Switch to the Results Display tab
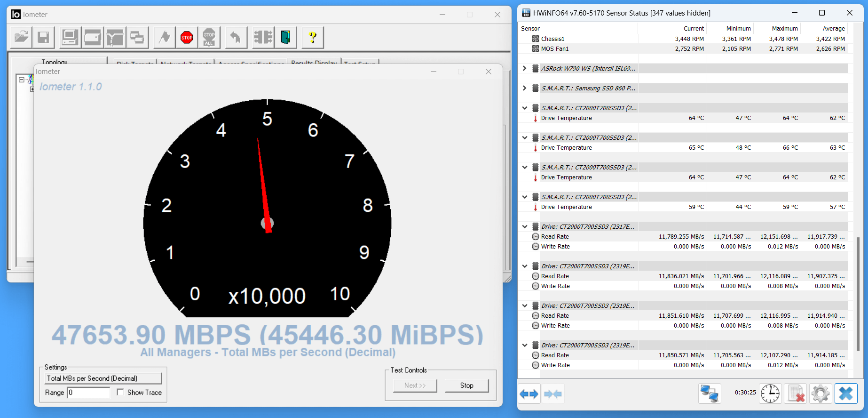This screenshot has width=868, height=418. click(x=314, y=62)
